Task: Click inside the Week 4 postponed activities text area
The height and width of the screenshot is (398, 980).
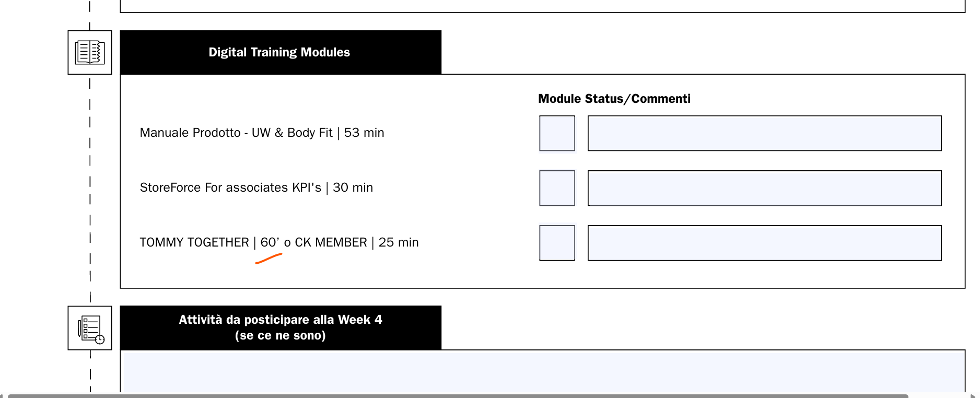Action: click(x=543, y=372)
